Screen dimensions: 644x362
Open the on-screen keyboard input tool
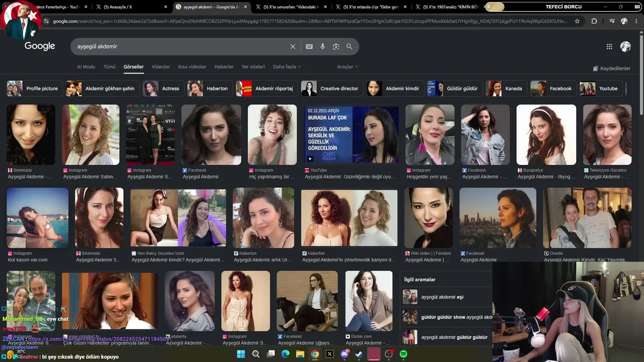coord(309,46)
